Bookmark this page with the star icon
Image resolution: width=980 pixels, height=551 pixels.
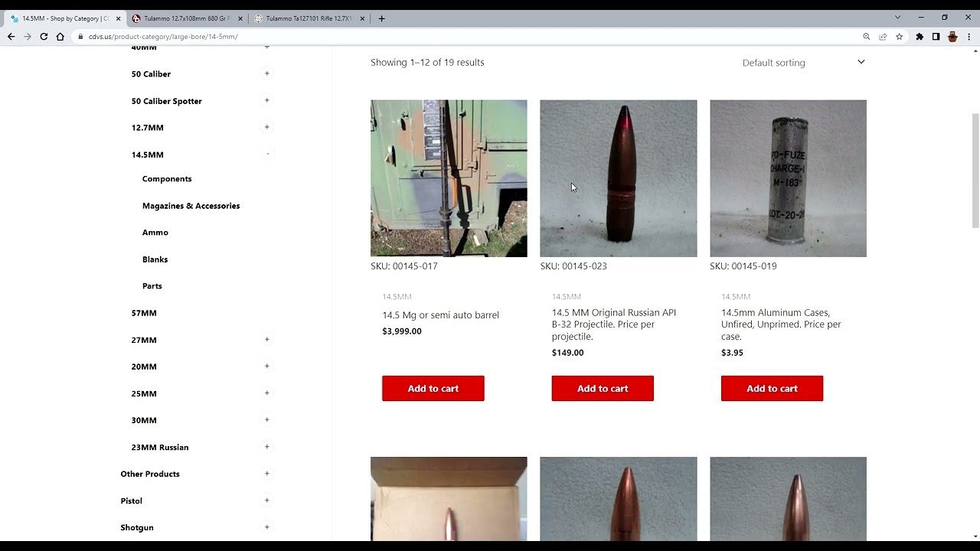(900, 37)
